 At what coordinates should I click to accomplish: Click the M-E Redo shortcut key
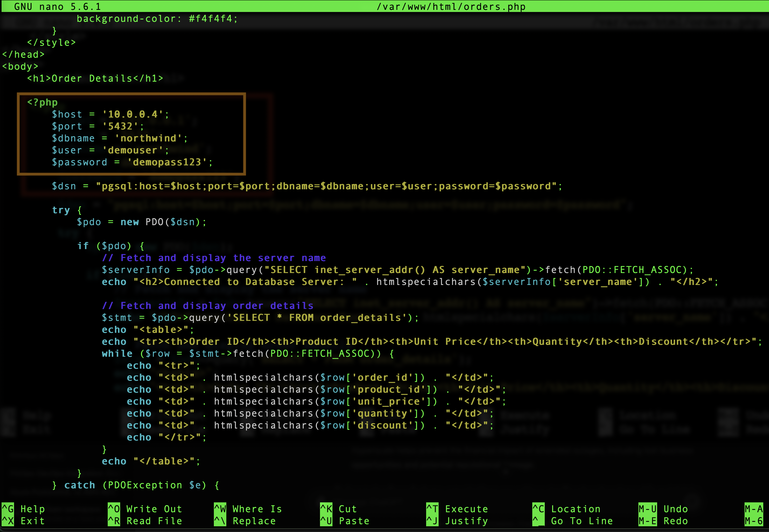[647, 521]
